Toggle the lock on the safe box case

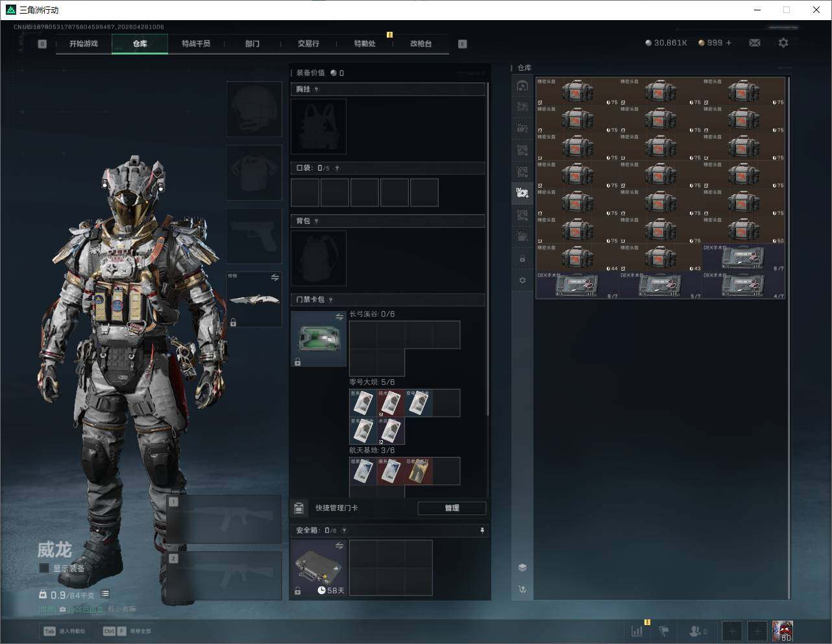(297, 591)
